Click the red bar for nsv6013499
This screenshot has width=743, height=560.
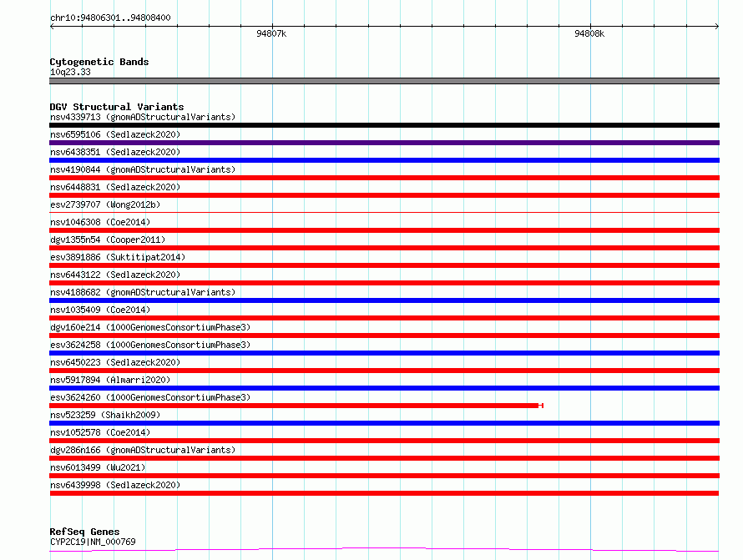384,476
